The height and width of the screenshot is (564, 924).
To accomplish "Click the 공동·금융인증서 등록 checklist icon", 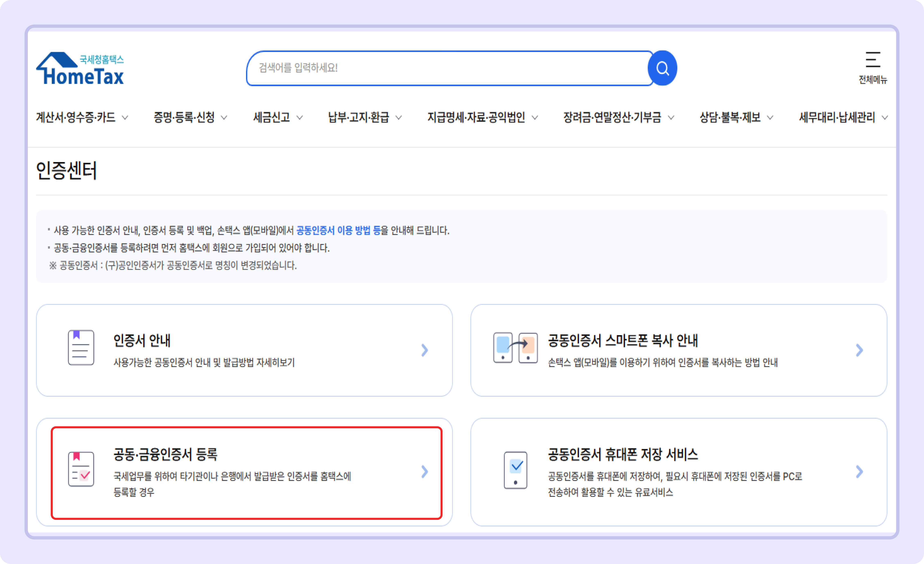I will click(x=81, y=469).
